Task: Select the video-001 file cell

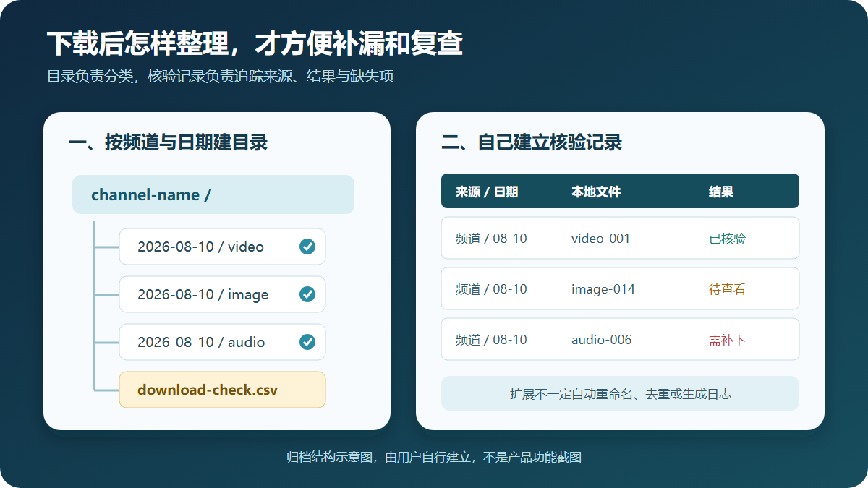Action: (x=601, y=238)
